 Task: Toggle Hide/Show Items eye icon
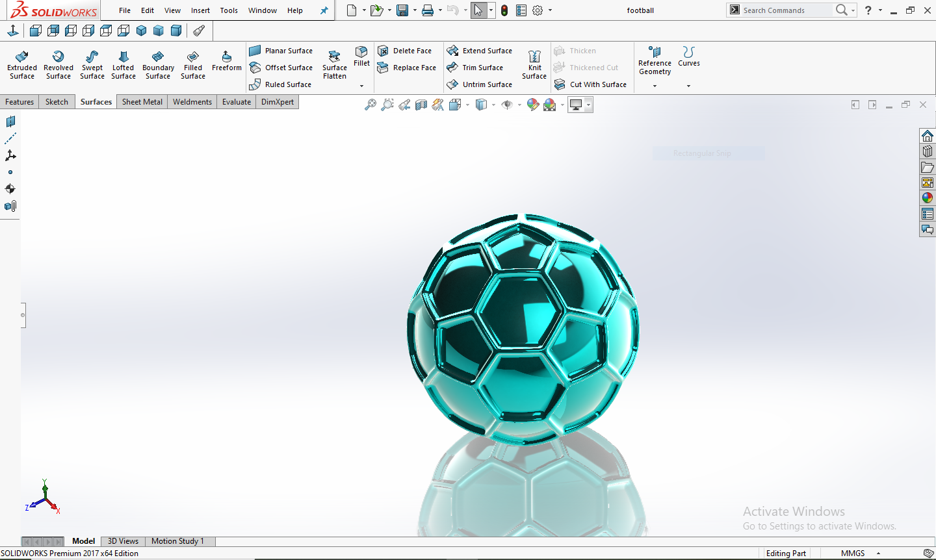(x=507, y=105)
